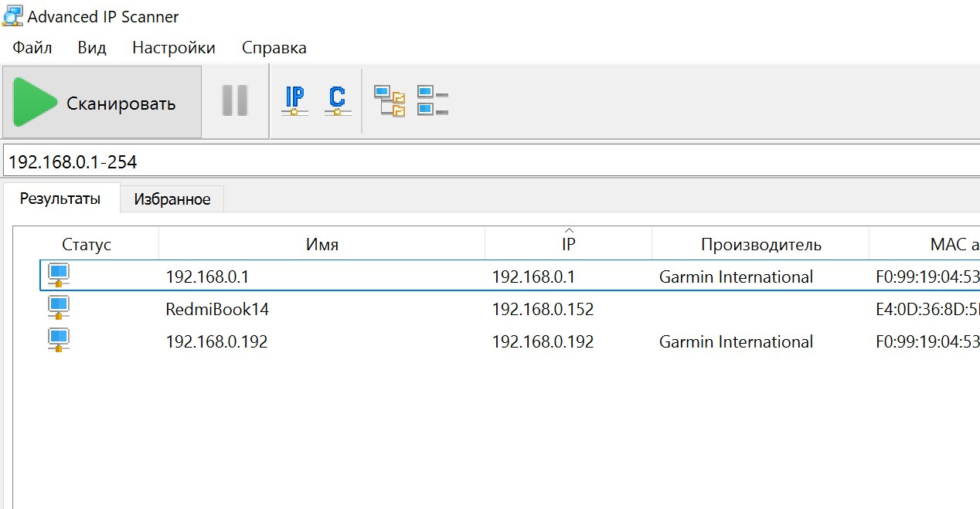Image resolution: width=980 pixels, height=509 pixels.
Task: Open the Вид menu
Action: [x=92, y=48]
